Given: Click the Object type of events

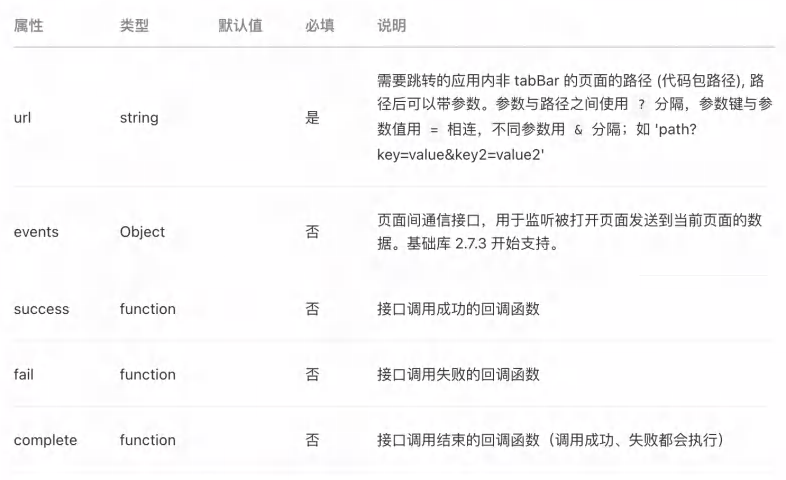Looking at the screenshot, I should click(x=142, y=232).
